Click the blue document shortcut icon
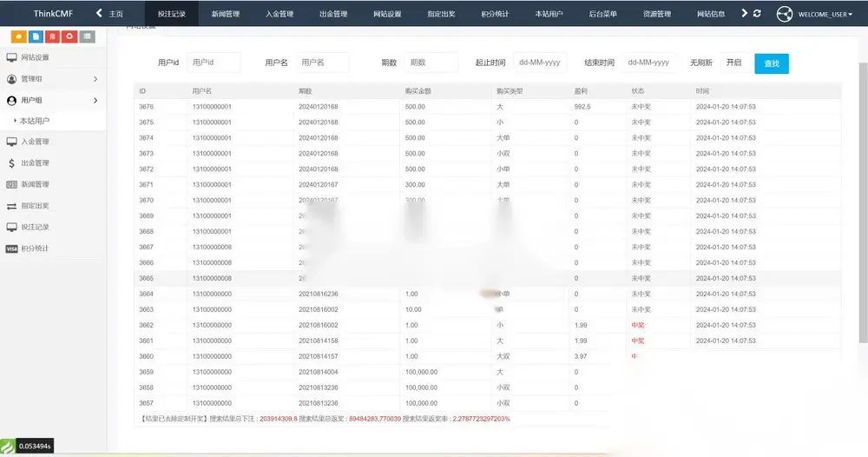868x457 pixels. tap(36, 36)
